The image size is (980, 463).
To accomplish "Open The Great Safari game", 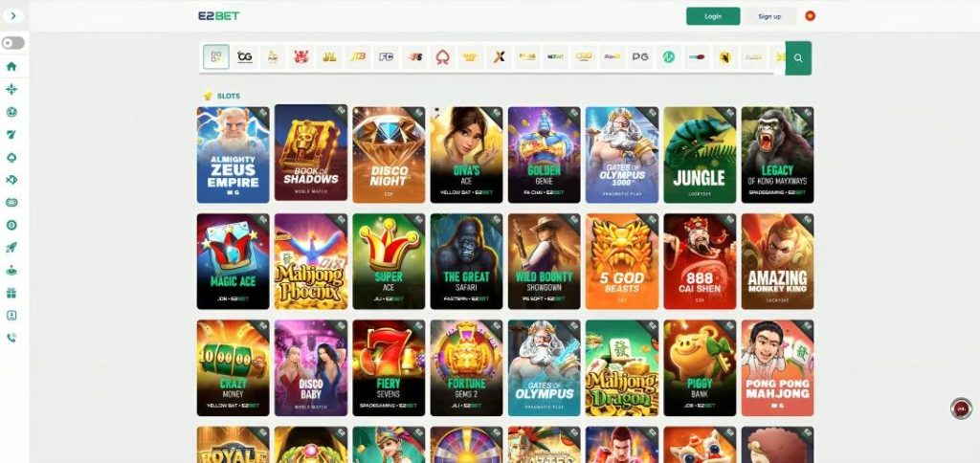I will [x=466, y=261].
